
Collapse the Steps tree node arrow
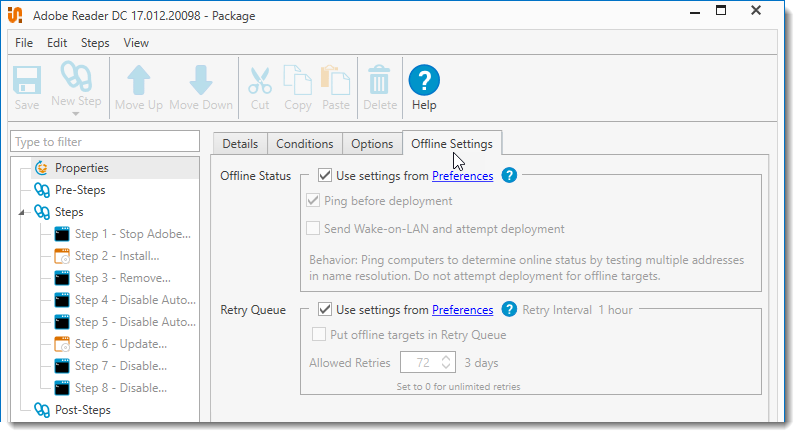(22, 212)
